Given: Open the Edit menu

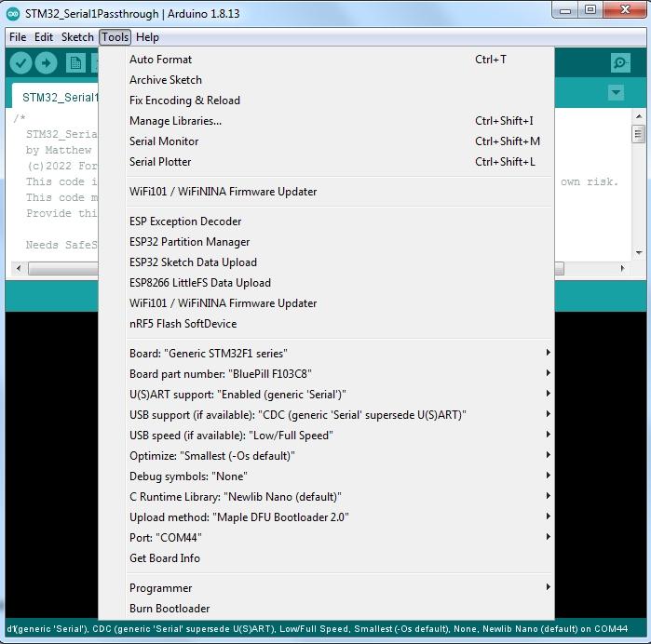Looking at the screenshot, I should pos(44,37).
